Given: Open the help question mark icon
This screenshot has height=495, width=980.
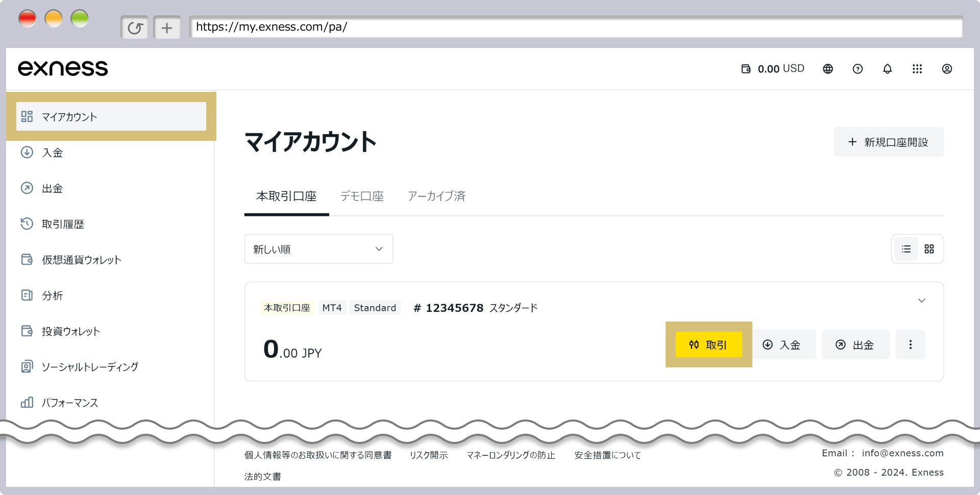Looking at the screenshot, I should [x=857, y=69].
